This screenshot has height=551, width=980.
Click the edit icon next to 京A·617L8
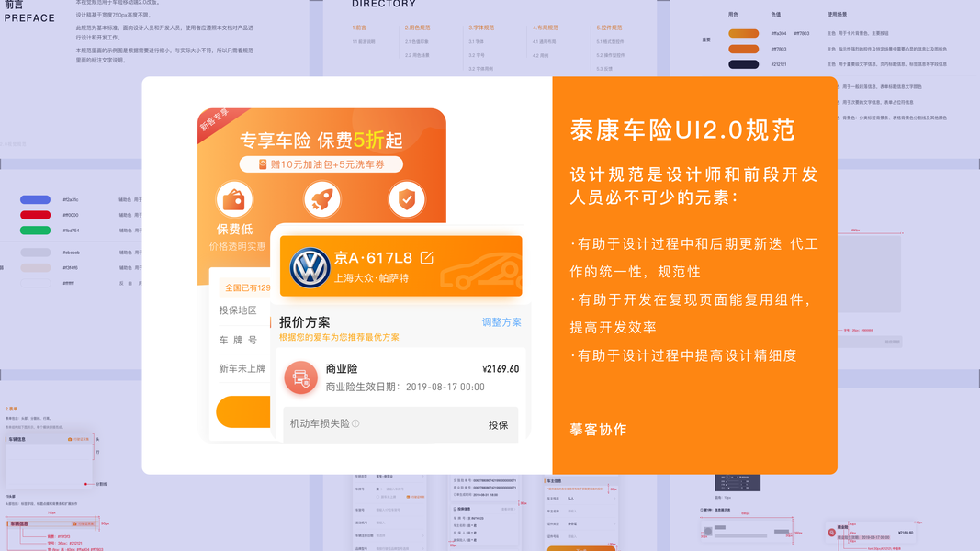pyautogui.click(x=427, y=257)
